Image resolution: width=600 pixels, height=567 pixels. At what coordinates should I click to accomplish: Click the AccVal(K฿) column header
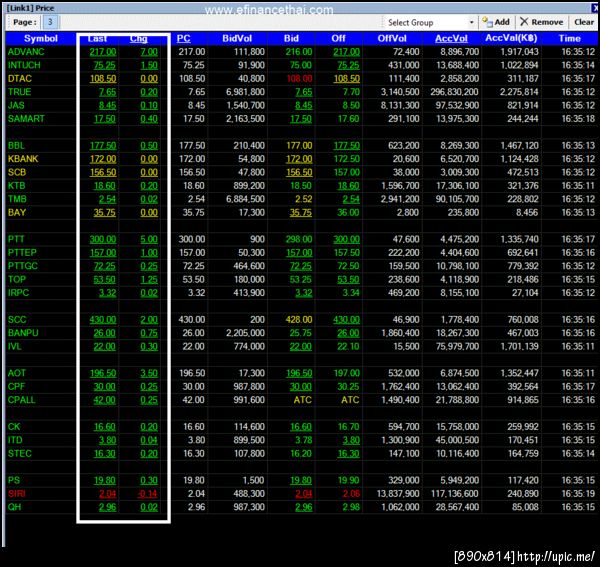(x=511, y=38)
